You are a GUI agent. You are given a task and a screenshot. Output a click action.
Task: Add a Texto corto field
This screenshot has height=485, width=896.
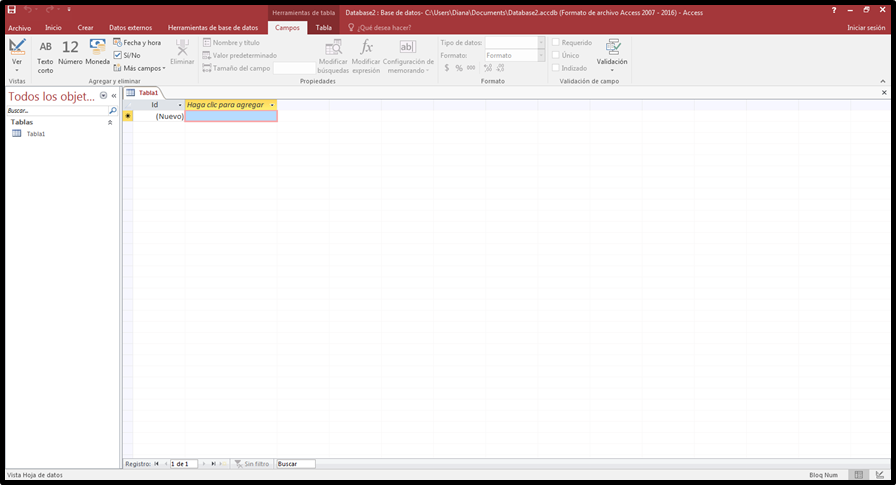45,54
